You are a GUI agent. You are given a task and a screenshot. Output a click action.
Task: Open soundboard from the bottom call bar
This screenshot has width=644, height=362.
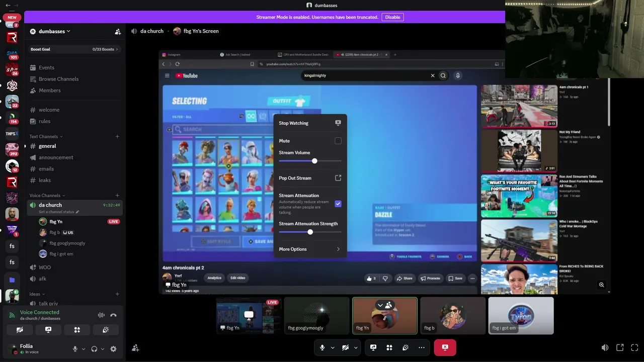click(x=406, y=347)
